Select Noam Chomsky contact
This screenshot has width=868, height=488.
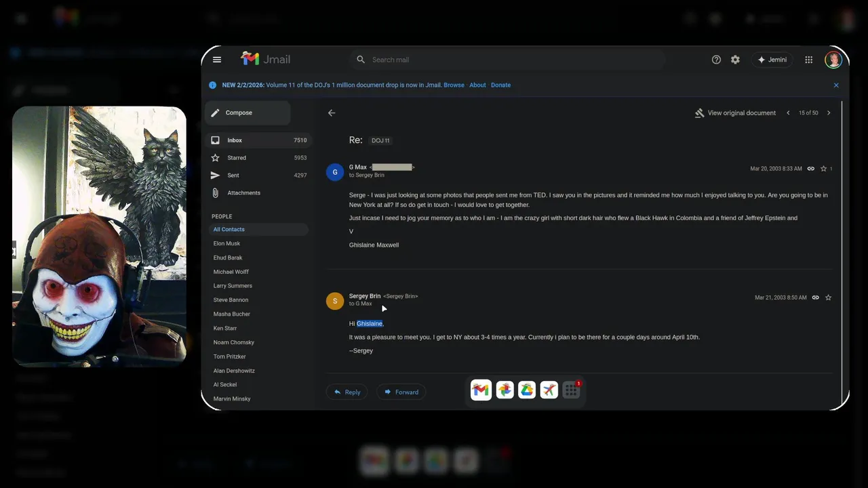click(233, 342)
